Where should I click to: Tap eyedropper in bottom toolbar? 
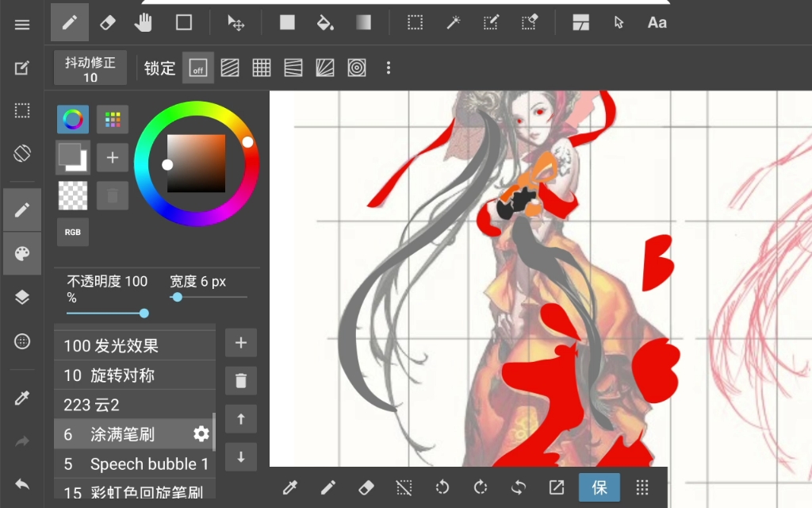click(x=290, y=487)
